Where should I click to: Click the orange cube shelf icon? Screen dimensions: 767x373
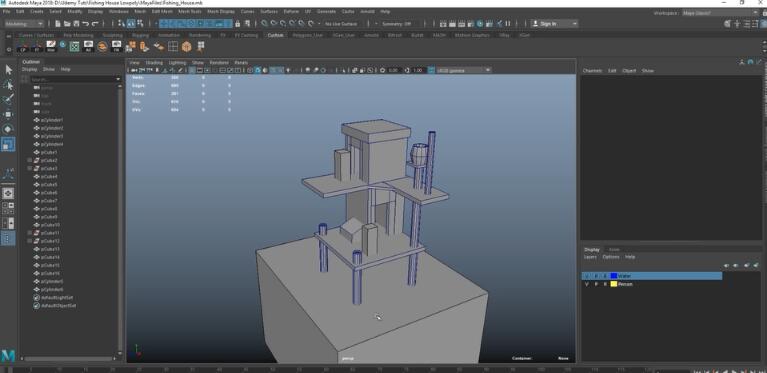point(186,46)
